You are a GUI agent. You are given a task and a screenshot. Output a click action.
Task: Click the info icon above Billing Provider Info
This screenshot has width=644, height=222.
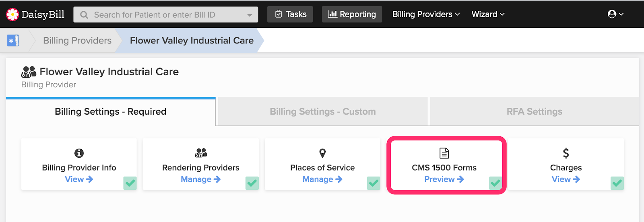point(79,153)
